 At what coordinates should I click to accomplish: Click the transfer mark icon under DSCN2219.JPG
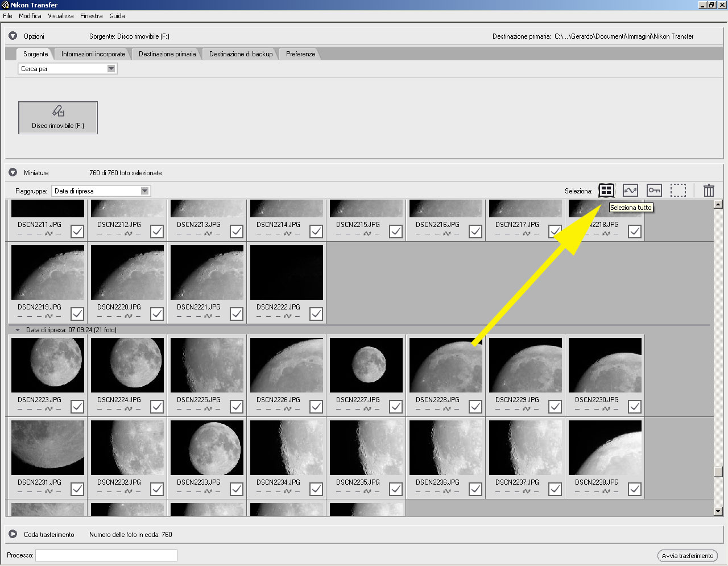pos(49,316)
